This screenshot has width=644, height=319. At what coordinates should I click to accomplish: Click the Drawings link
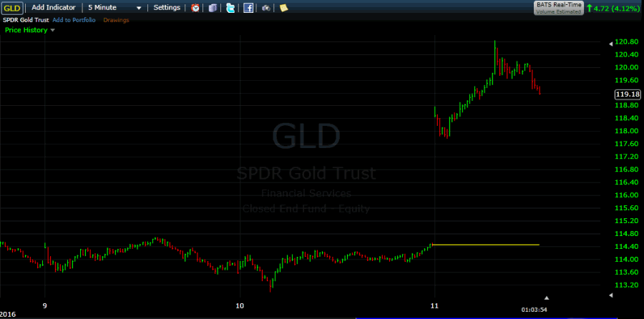tap(116, 20)
